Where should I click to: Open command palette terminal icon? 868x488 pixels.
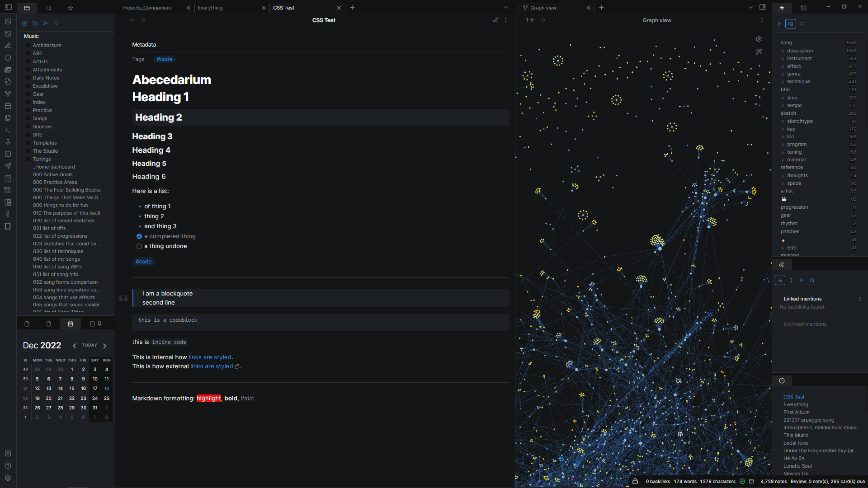click(8, 130)
